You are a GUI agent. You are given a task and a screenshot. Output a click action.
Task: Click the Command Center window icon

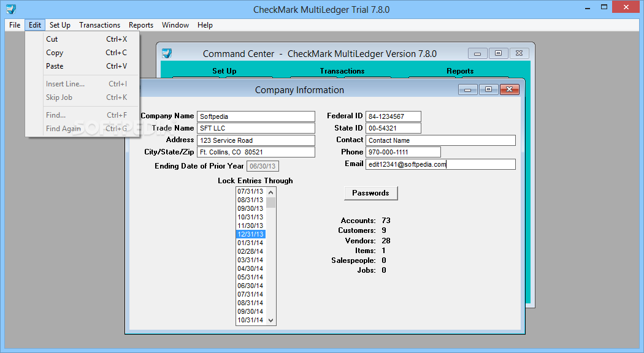click(x=167, y=53)
